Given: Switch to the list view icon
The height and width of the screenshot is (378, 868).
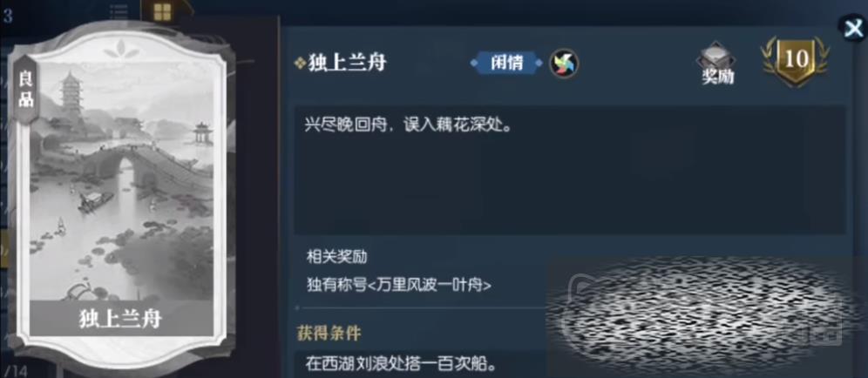Looking at the screenshot, I should click(119, 13).
